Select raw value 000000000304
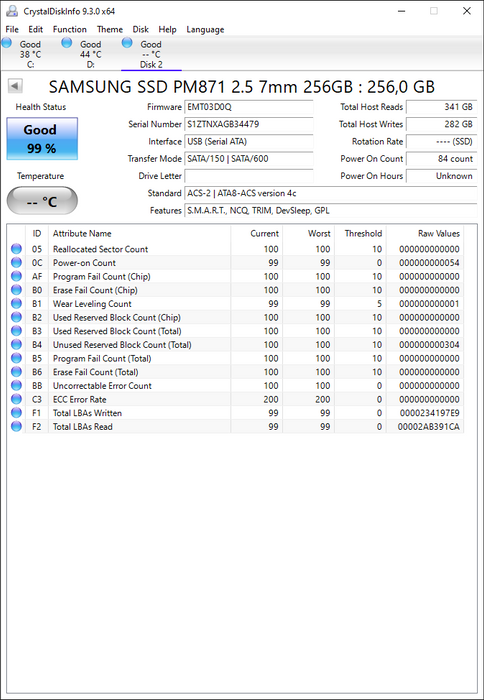 (x=429, y=345)
